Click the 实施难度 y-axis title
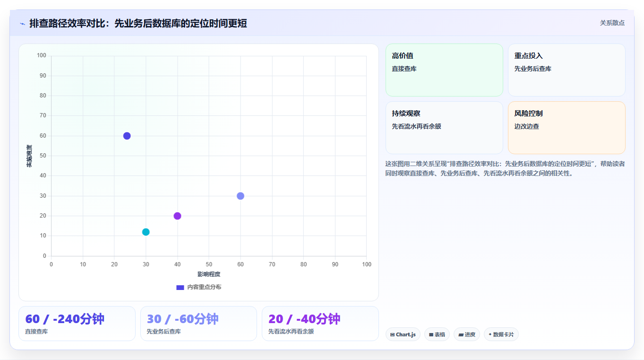The height and width of the screenshot is (360, 644). [x=29, y=156]
